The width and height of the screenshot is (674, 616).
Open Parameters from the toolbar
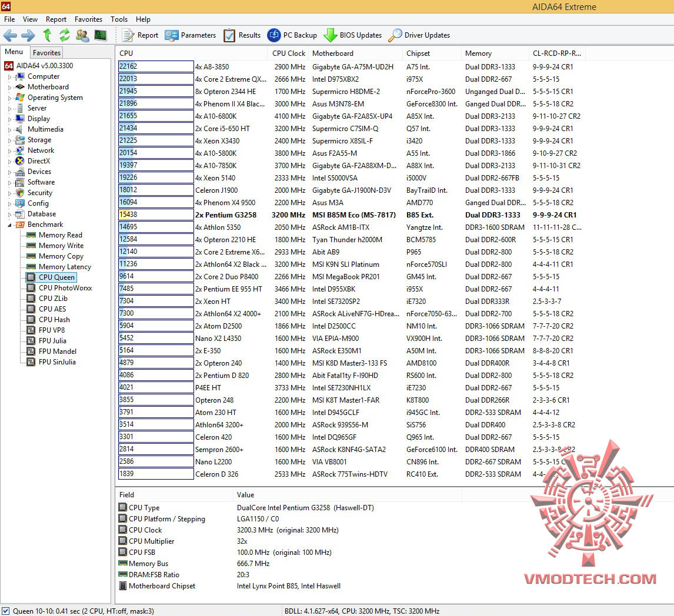[x=191, y=35]
